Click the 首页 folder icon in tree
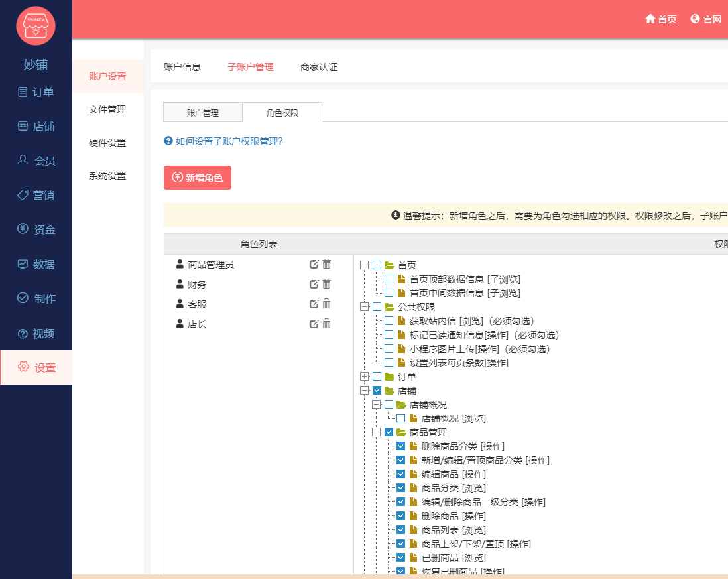This screenshot has height=579, width=728. [x=389, y=265]
